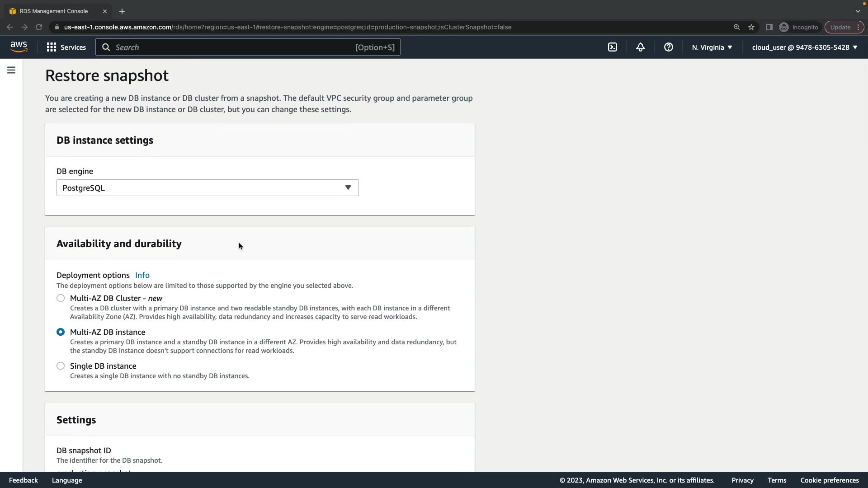Open the Deployment options Info link

[142, 275]
